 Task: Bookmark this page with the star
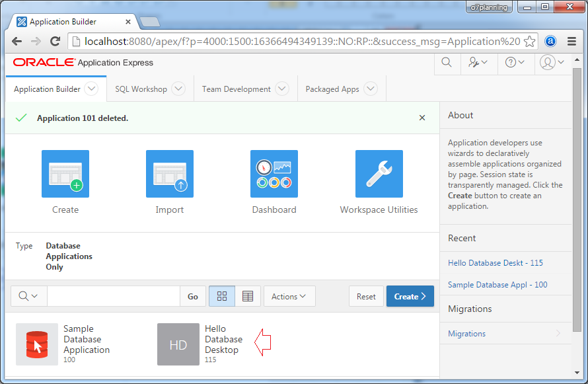click(x=529, y=41)
